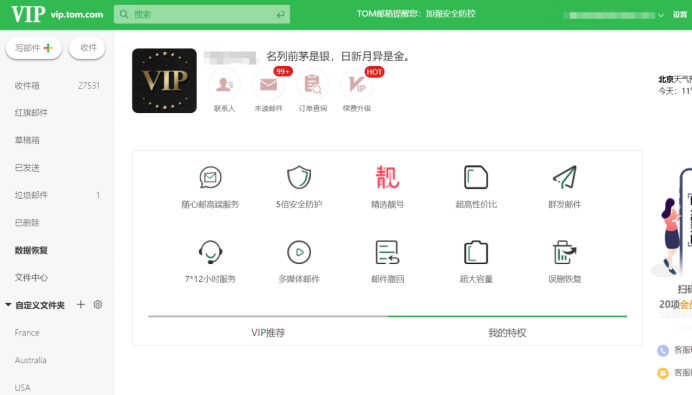Click the search magnifier icon

point(124,15)
